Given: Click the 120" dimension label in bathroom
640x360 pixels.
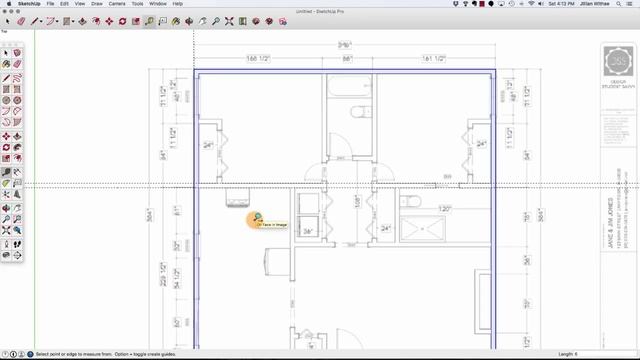Looking at the screenshot, I should point(444,209).
